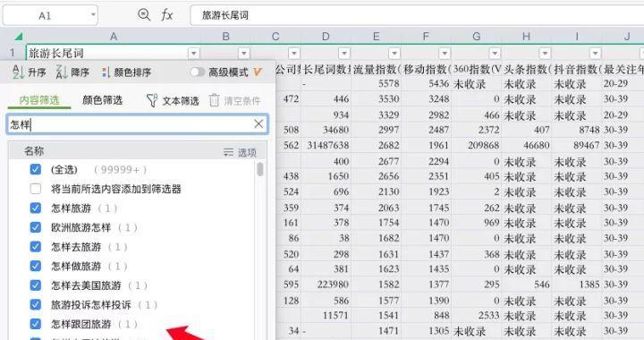Uncheck the 怎样跟团旅游 item
Viewport: 644px width, 340px height.
coord(36,324)
